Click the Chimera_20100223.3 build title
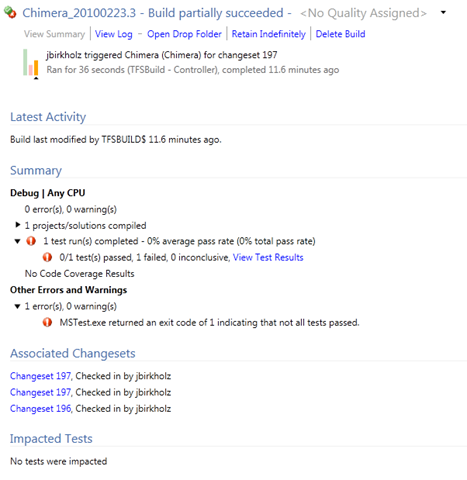 point(79,13)
